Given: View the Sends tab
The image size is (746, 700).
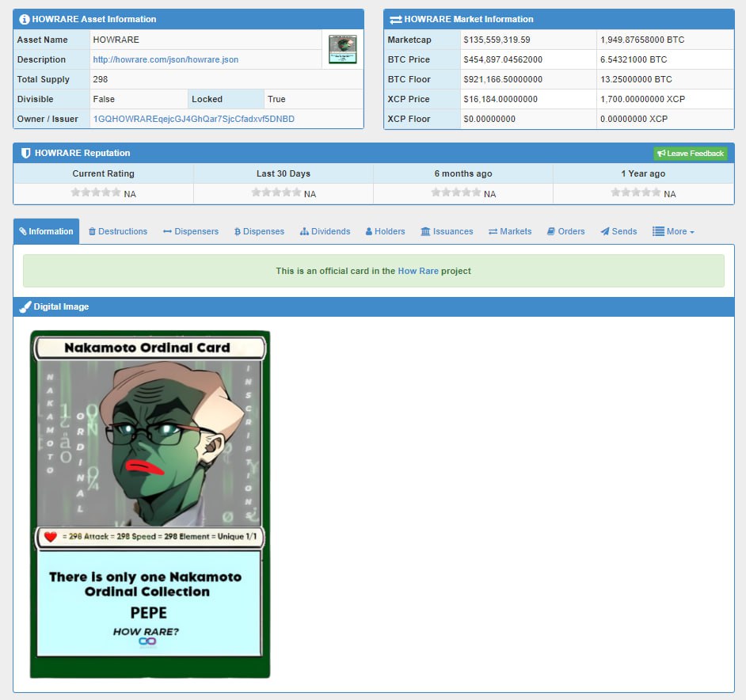Looking at the screenshot, I should pos(618,231).
